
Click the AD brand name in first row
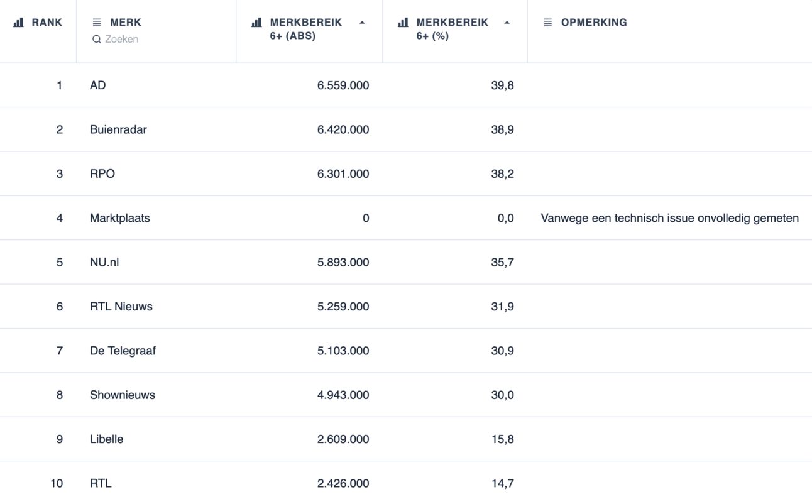pyautogui.click(x=97, y=85)
